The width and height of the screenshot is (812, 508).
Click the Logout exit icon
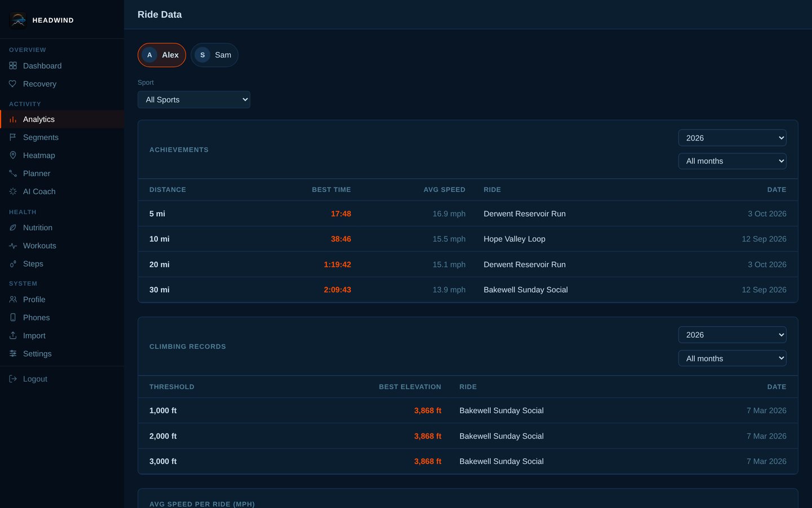tap(13, 379)
